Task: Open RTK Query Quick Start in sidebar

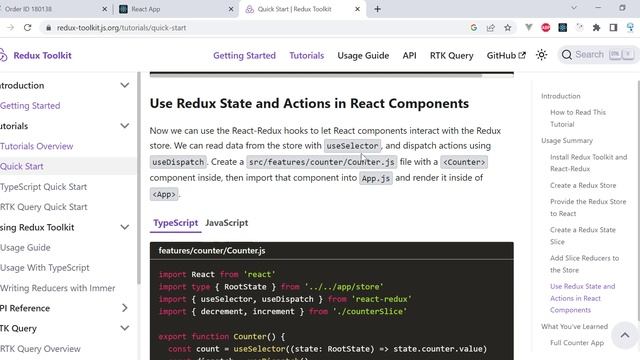Action: [x=44, y=207]
